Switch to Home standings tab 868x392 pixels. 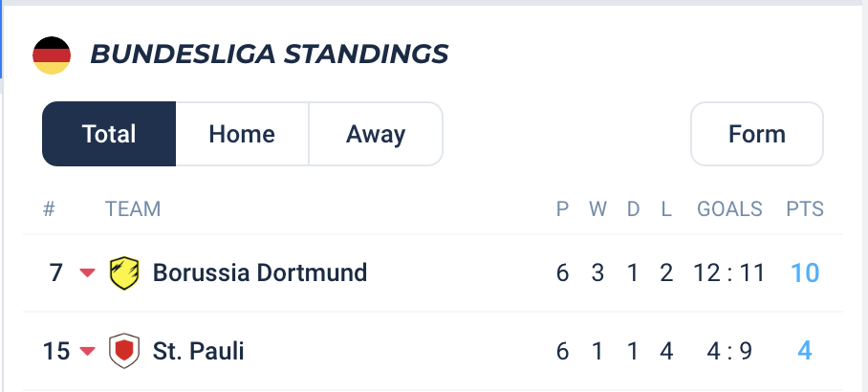pos(242,134)
